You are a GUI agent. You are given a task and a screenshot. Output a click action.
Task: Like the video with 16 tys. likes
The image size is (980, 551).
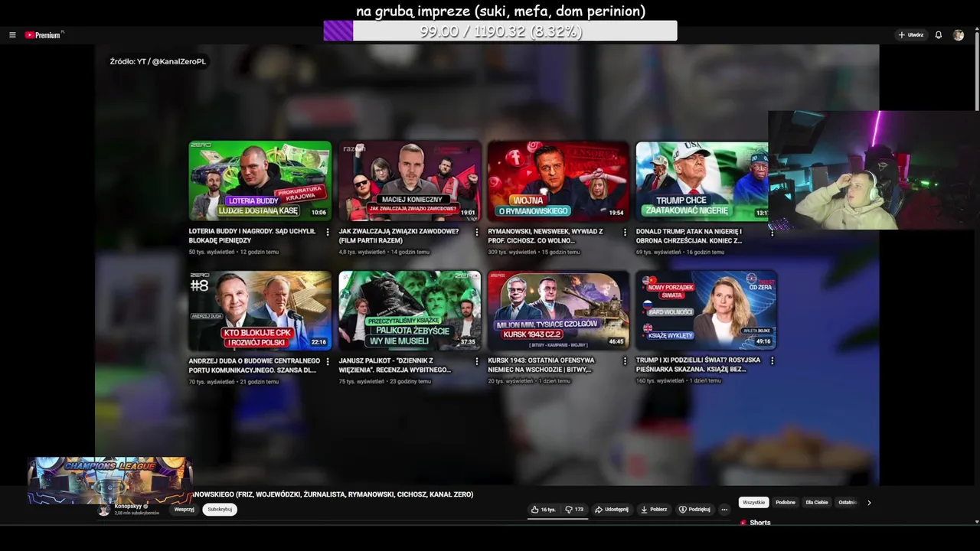(x=544, y=510)
